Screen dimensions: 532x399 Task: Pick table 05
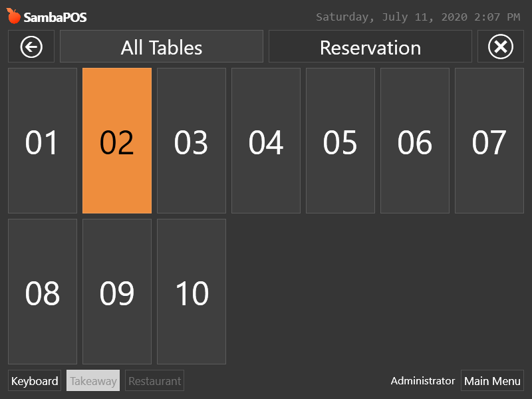[x=340, y=141]
